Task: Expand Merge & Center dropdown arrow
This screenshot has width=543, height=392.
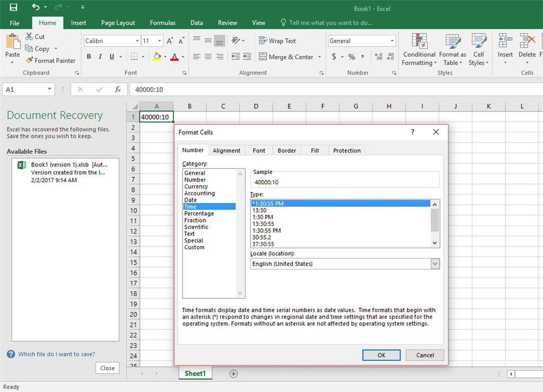Action: 319,57
